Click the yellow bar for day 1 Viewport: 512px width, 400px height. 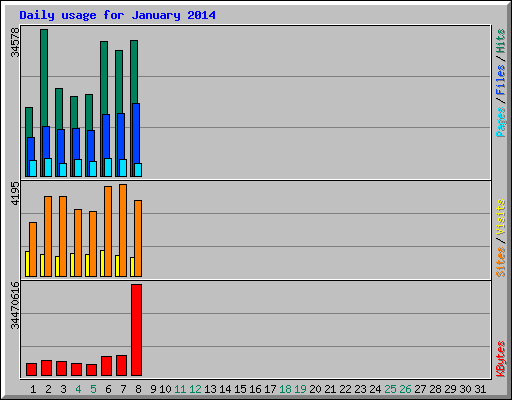click(x=27, y=264)
